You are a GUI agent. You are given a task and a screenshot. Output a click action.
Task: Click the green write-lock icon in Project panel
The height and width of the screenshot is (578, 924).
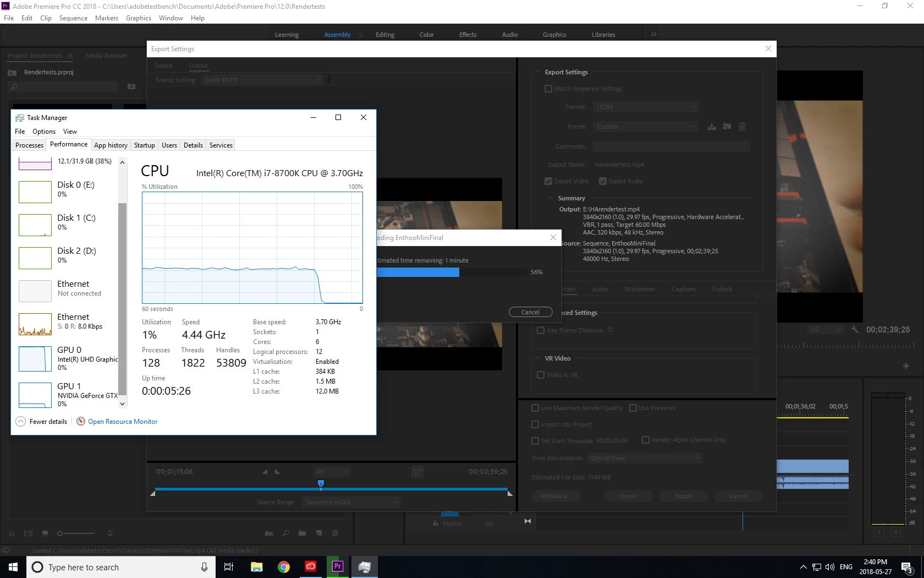[x=12, y=533]
